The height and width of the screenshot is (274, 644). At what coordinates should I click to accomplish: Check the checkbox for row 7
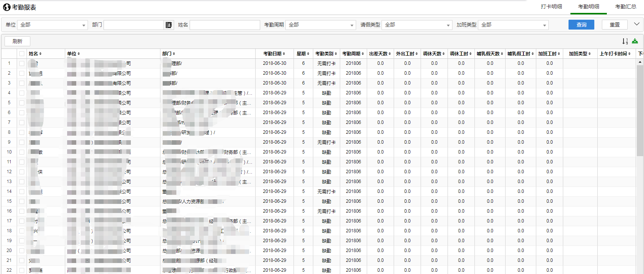(22, 122)
